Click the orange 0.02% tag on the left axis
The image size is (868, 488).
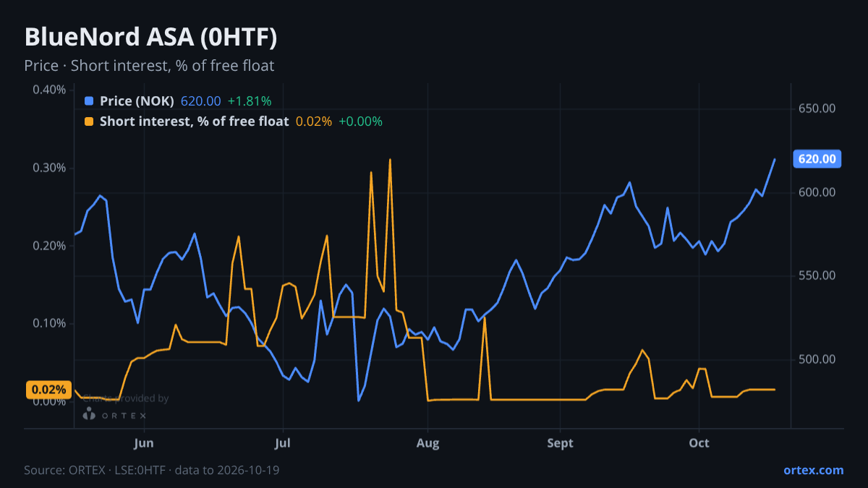pos(49,390)
